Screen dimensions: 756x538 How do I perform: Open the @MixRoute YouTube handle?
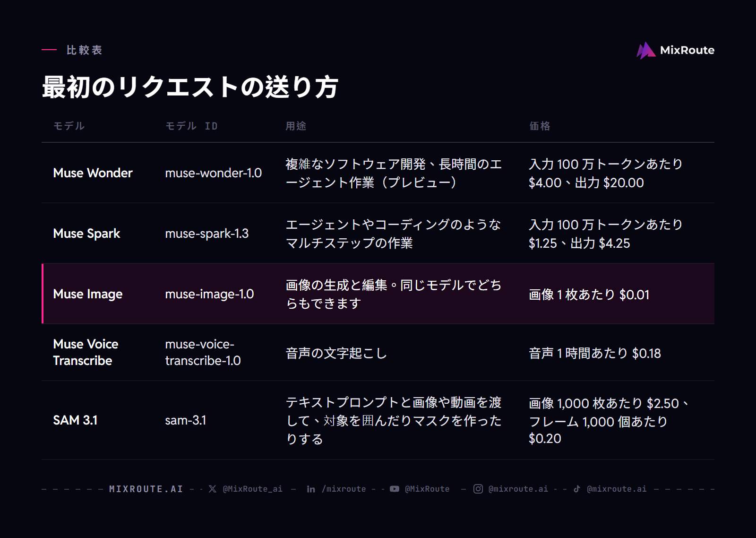[427, 489]
